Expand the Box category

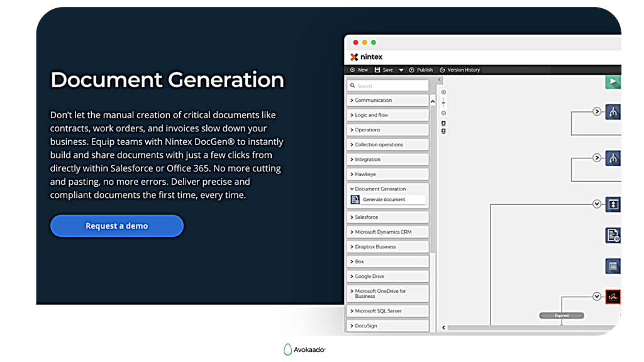[x=387, y=261]
